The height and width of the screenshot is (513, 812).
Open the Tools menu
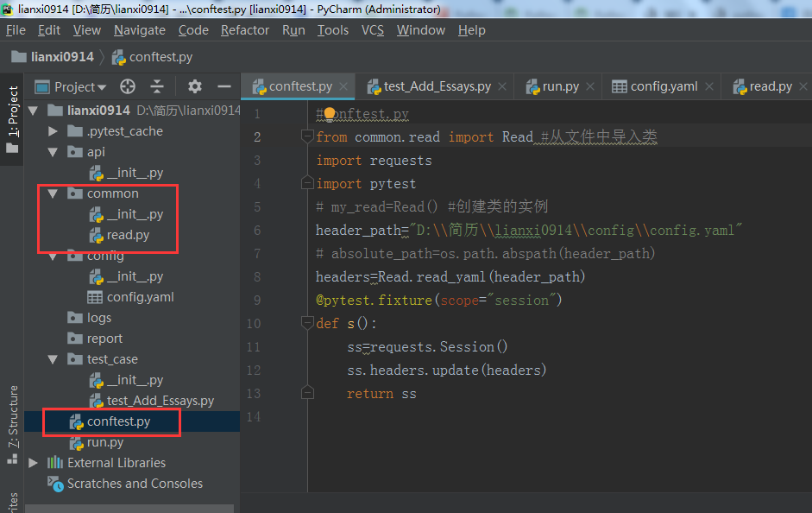pyautogui.click(x=333, y=30)
